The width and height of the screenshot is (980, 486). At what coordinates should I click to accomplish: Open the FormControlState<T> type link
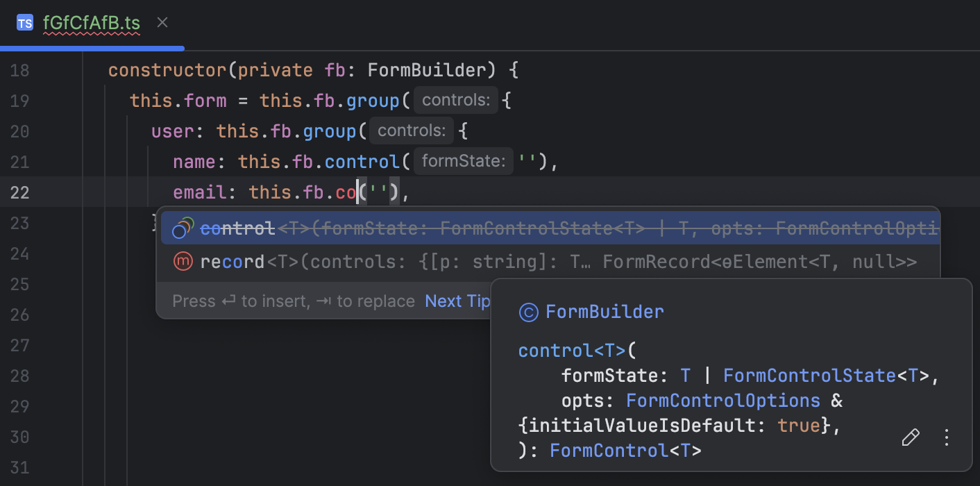pos(809,375)
